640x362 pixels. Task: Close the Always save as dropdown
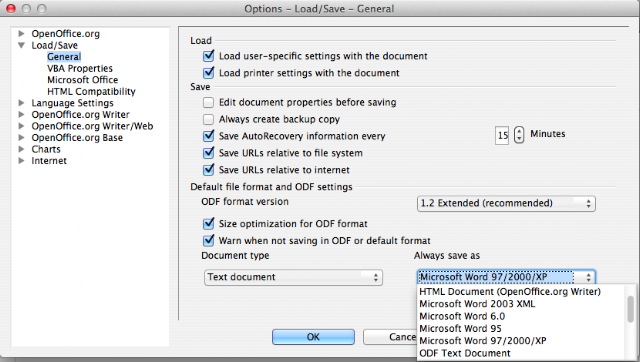click(x=506, y=277)
